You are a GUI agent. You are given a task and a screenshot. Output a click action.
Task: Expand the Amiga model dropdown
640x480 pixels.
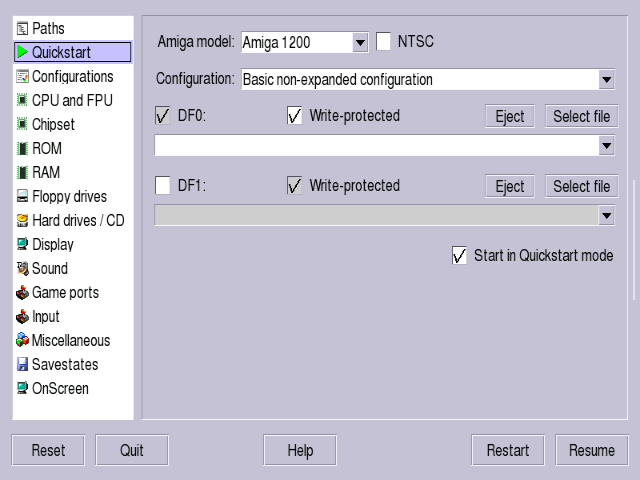pyautogui.click(x=360, y=42)
